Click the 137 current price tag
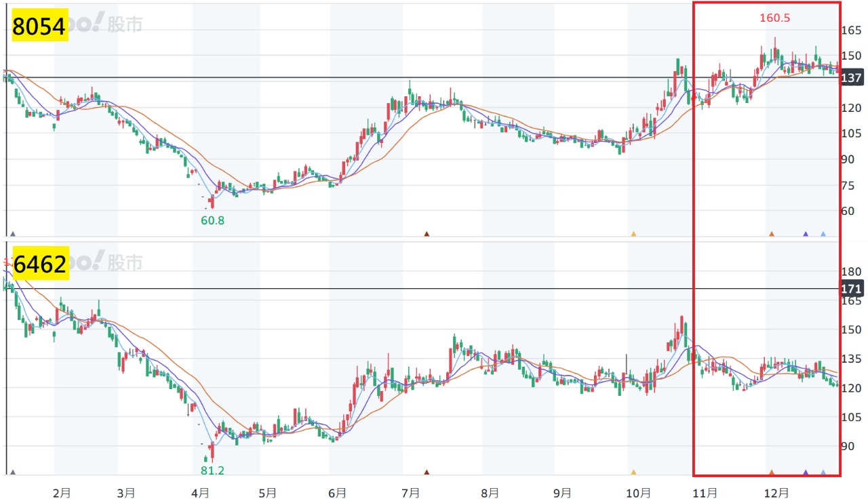This screenshot has height=503, width=868. (x=851, y=79)
